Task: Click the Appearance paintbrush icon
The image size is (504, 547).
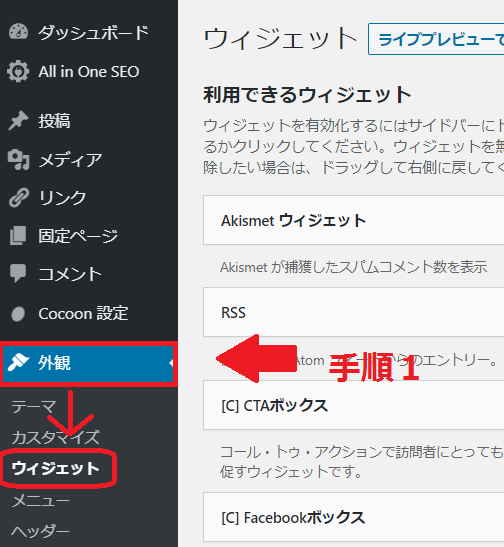Action: click(18, 362)
